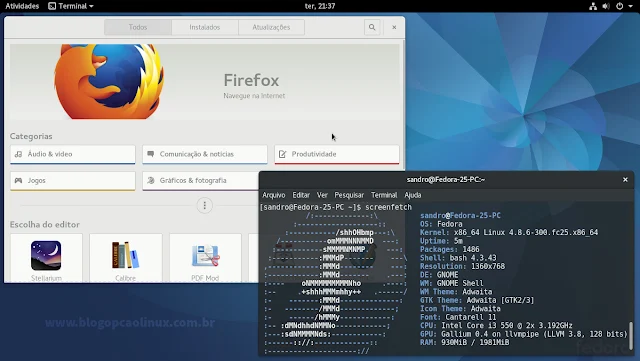The height and width of the screenshot is (361, 640).
Task: Click the 'sandro@Fedora-25-PC:~' terminal title
Action: coord(446,180)
